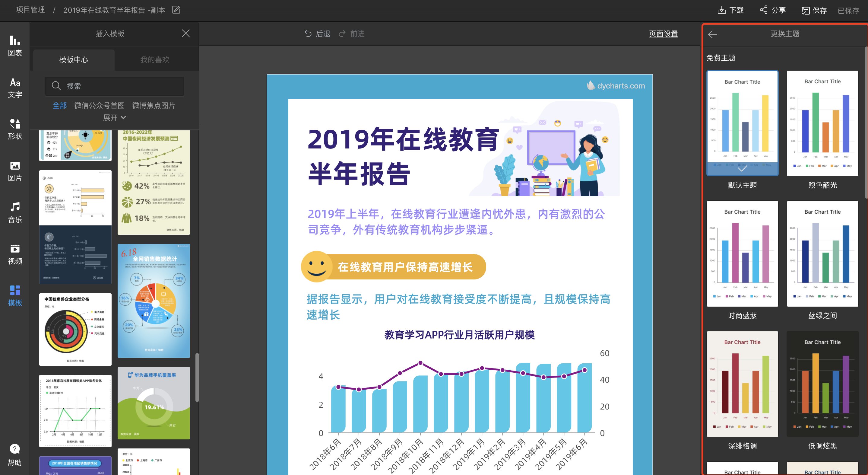
Task: Click the 已保存 status text
Action: (x=848, y=11)
